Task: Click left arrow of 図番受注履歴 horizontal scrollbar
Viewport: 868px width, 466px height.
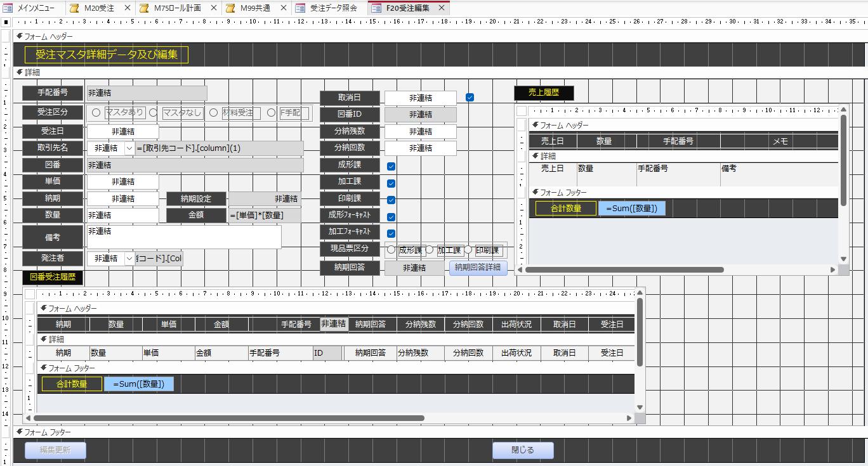Action: pyautogui.click(x=29, y=418)
